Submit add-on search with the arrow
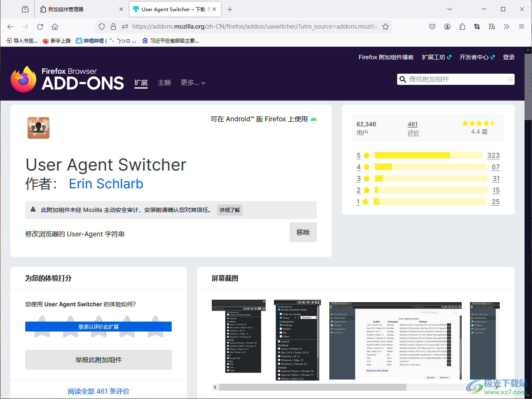 [x=509, y=79]
